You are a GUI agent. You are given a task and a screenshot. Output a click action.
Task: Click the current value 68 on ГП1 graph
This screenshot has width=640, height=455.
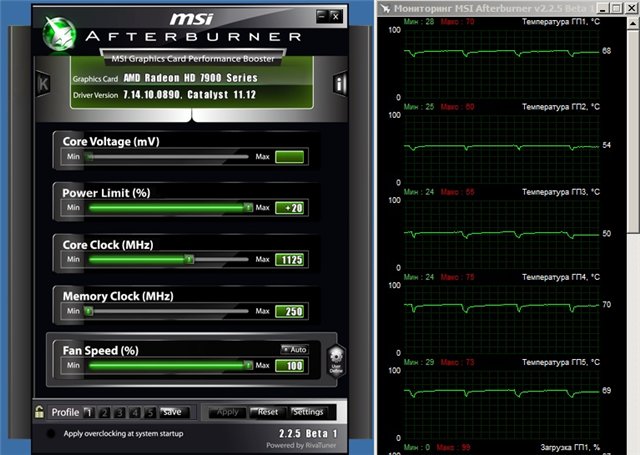click(607, 51)
